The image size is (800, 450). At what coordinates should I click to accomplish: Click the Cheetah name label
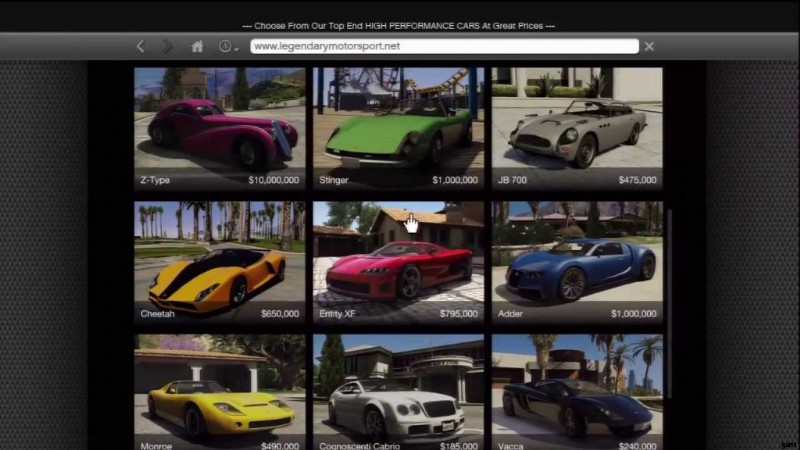[157, 314]
